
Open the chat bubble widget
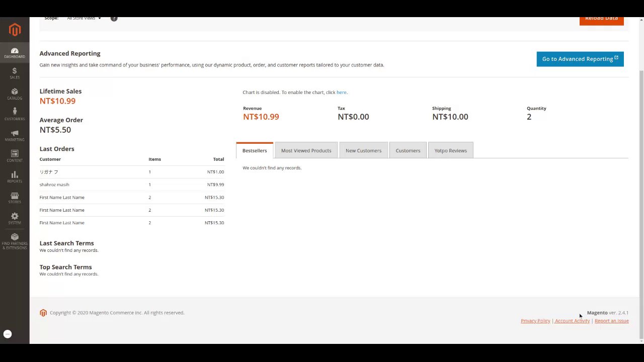(x=8, y=334)
